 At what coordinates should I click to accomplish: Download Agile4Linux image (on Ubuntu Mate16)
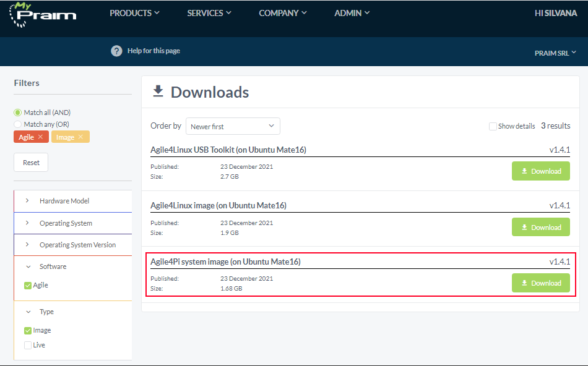[541, 228]
